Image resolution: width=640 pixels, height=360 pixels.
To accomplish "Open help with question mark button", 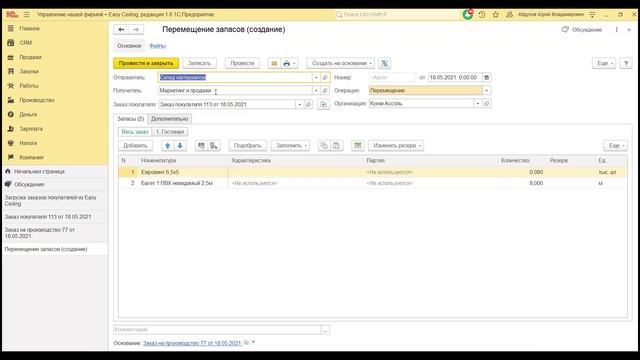I will [626, 63].
